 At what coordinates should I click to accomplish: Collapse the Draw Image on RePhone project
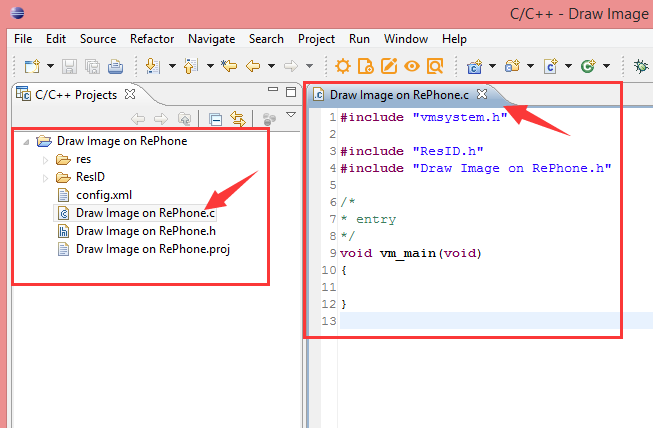[x=26, y=142]
